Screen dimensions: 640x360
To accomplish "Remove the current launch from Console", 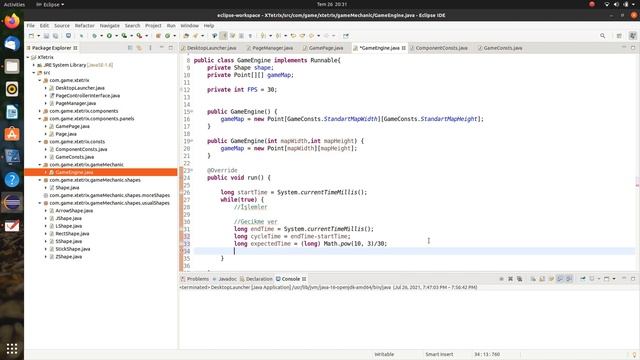I will point(510,279).
